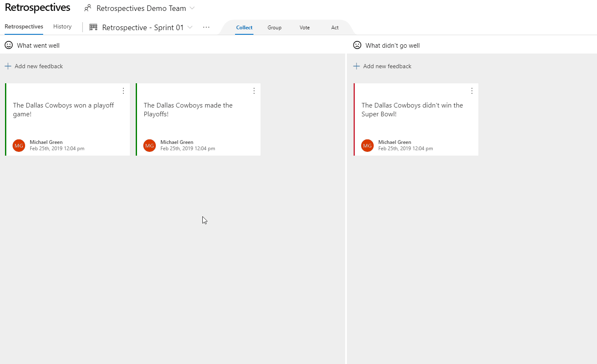The height and width of the screenshot is (364, 597).
Task: Add new feedback in 'What didn't go well'
Action: click(382, 66)
